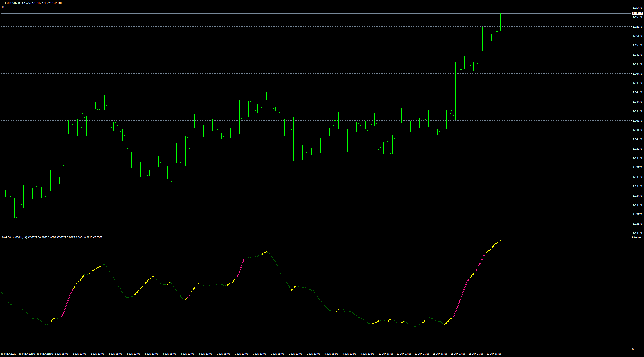This screenshot has width=644, height=357.
Task: Click the EURUSD,H1 chart title text
Action: coord(12,3)
